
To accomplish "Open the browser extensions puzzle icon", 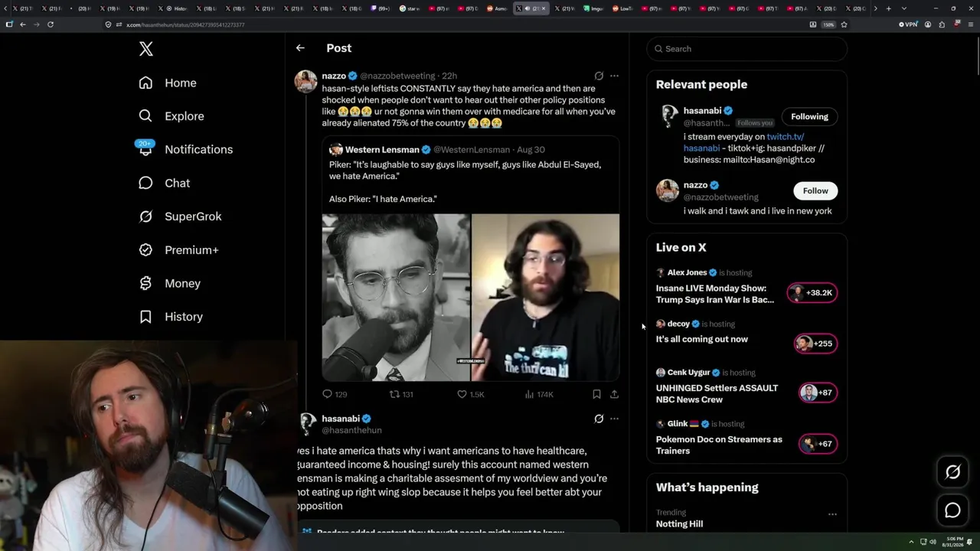I will 942,24.
